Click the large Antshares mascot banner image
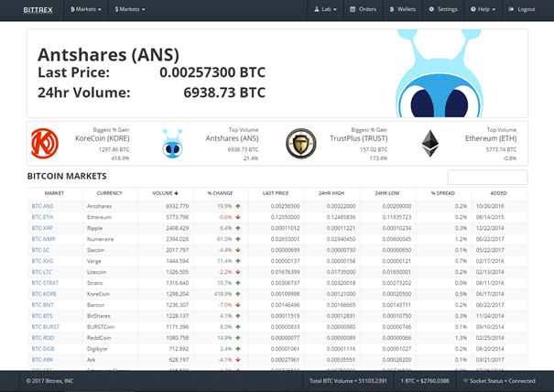This screenshot has width=554, height=392. pos(440,73)
